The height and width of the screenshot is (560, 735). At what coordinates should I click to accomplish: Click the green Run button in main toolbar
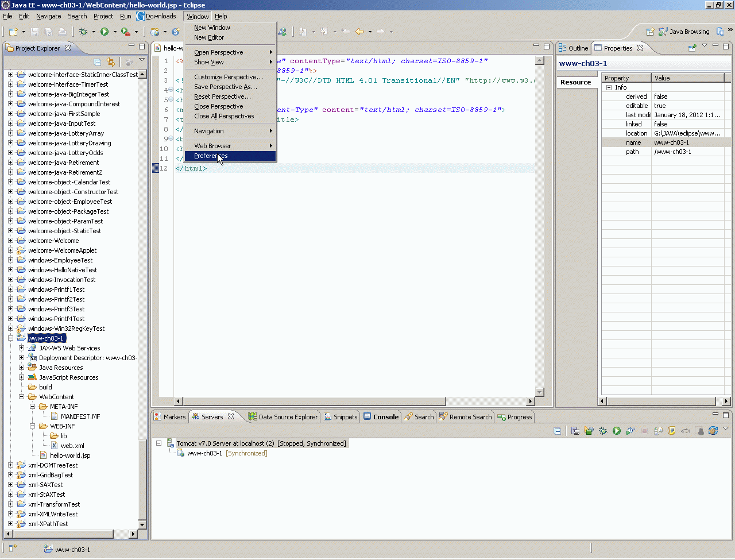(105, 32)
